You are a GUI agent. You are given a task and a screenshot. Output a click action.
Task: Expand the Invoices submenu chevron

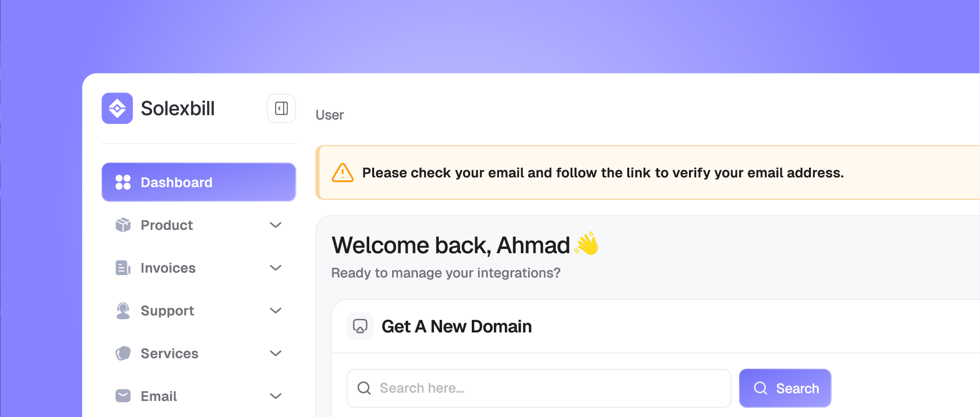pos(275,268)
